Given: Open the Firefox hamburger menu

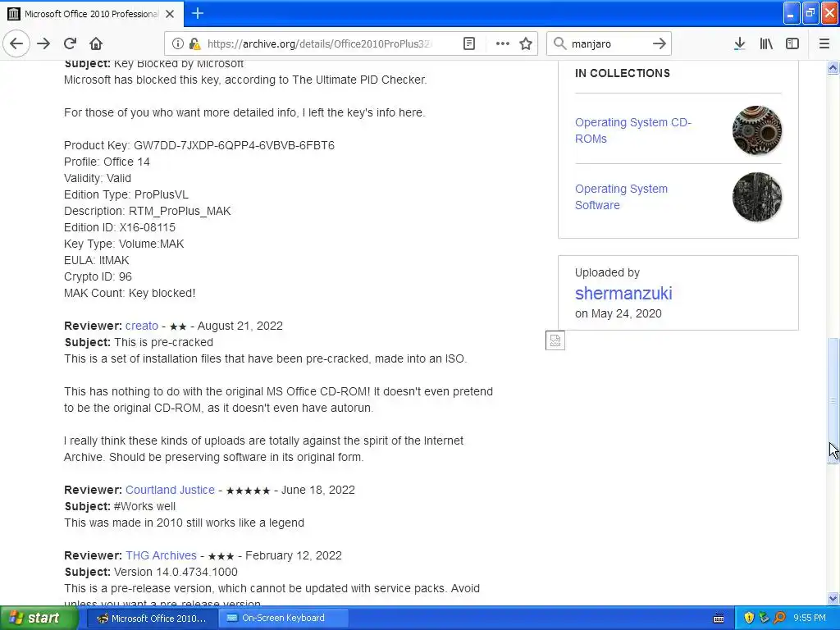Looking at the screenshot, I should pos(824,43).
